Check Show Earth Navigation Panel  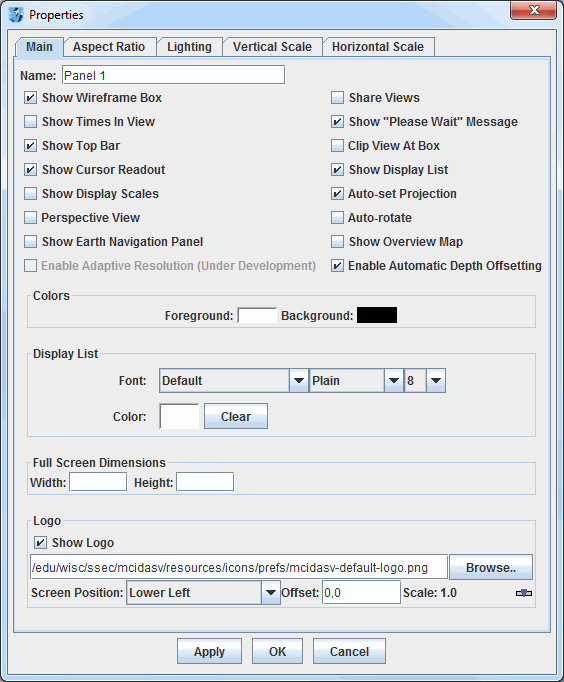(30, 241)
